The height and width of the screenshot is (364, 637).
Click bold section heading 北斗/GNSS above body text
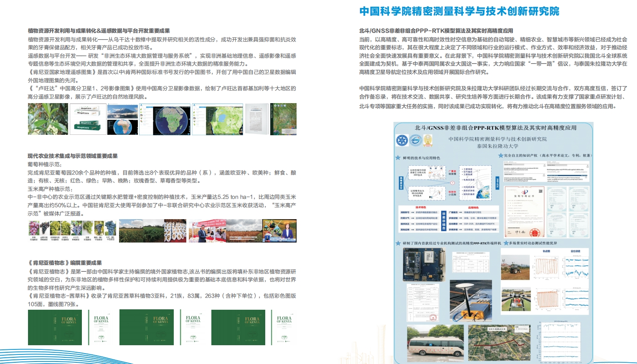[x=436, y=31]
